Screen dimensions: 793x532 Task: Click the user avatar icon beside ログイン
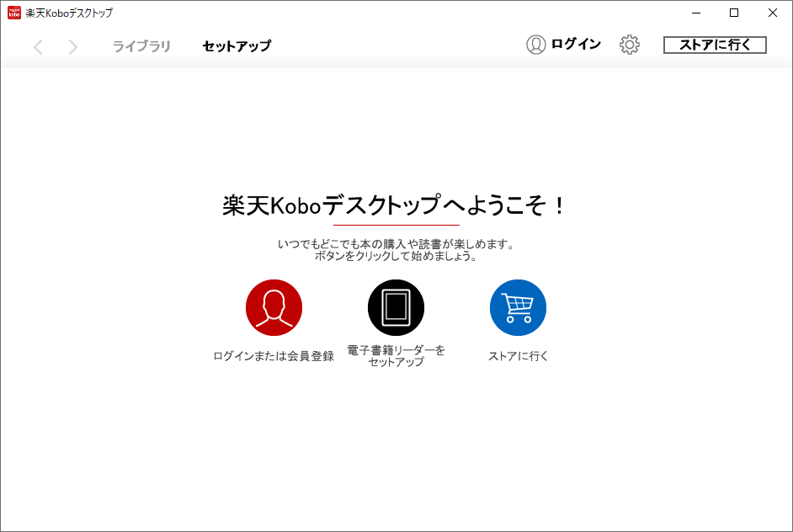pos(536,45)
